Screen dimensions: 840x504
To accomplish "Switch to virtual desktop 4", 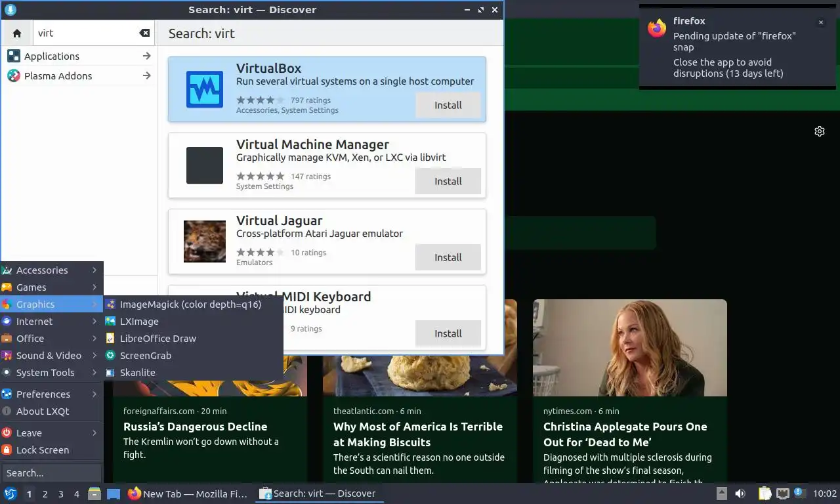I will (x=77, y=494).
